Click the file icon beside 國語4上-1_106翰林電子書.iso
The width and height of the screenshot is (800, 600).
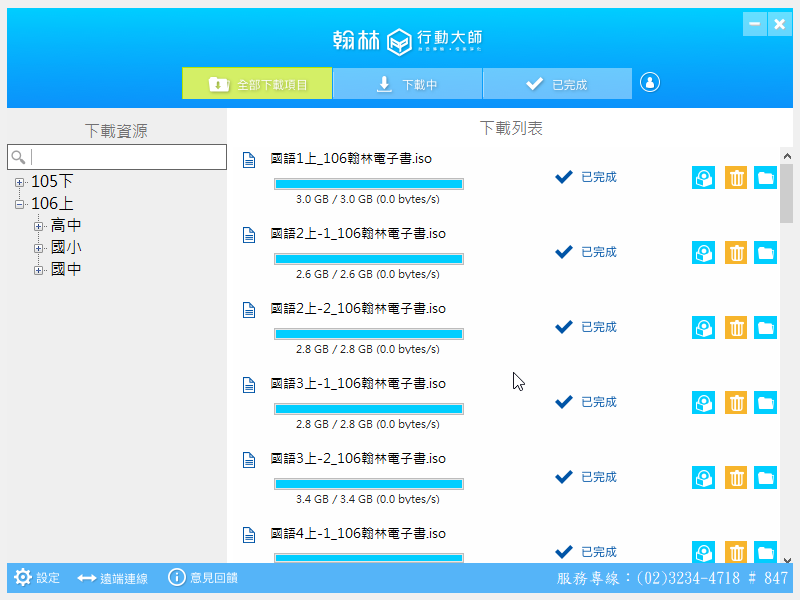pyautogui.click(x=249, y=535)
